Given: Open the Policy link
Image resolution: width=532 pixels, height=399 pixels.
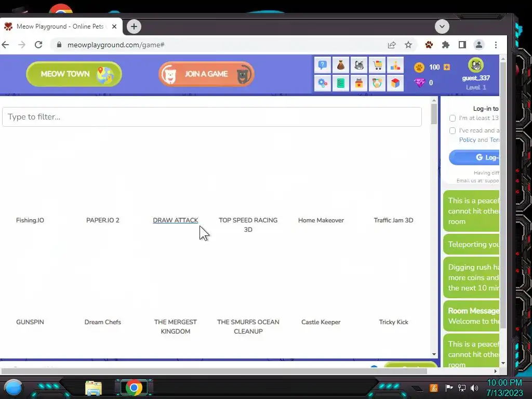Looking at the screenshot, I should [467, 140].
